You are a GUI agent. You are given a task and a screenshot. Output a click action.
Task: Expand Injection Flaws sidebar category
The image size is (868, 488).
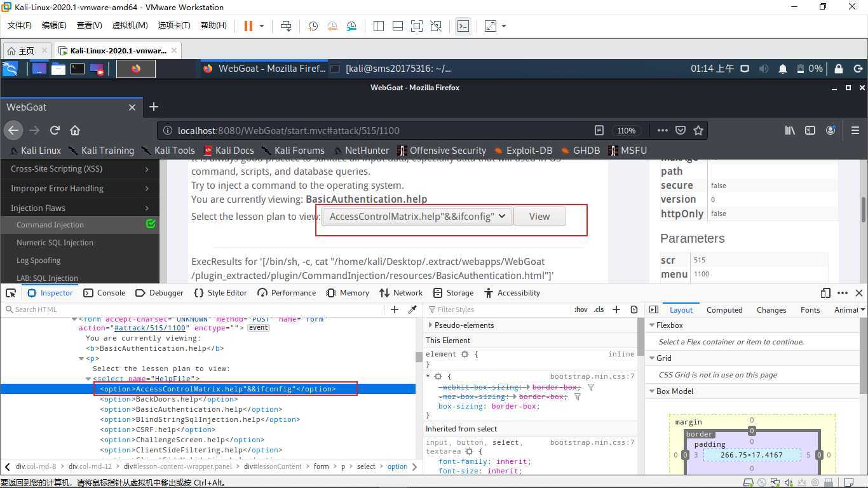click(79, 208)
